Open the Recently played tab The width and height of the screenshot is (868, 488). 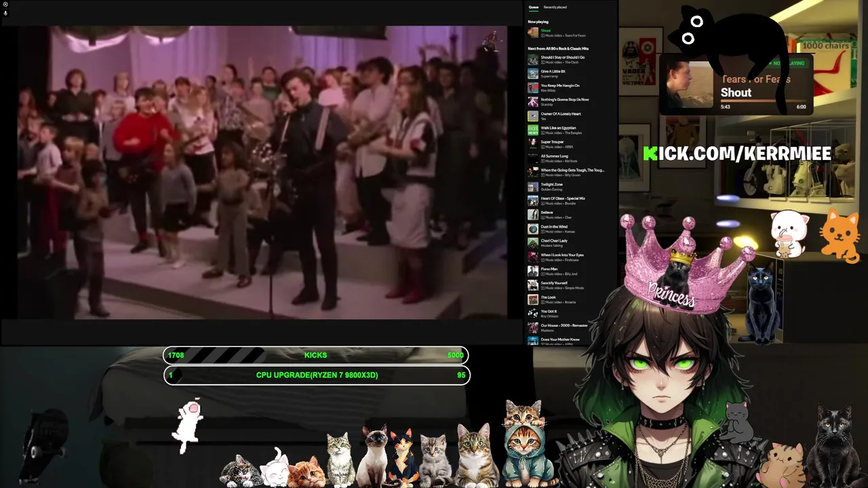pos(555,7)
